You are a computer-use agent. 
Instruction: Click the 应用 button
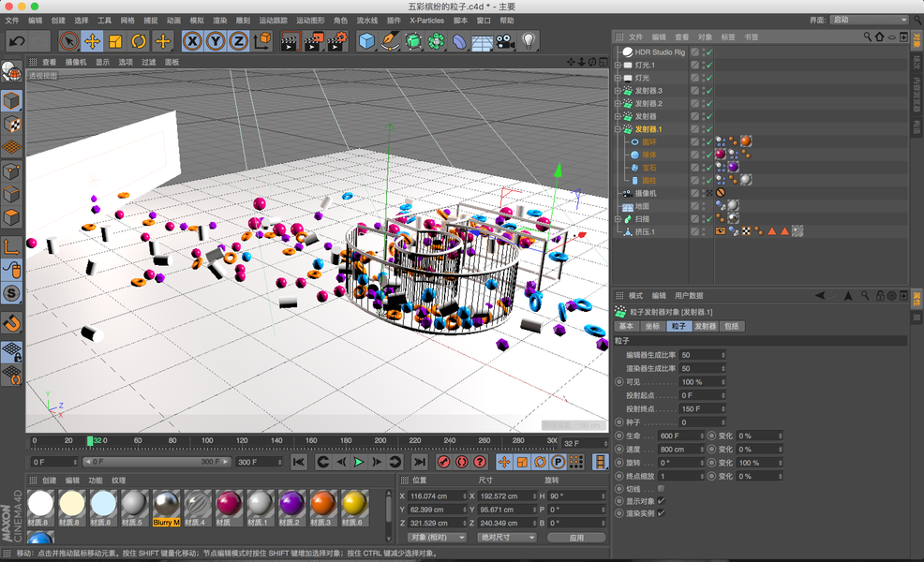[576, 538]
